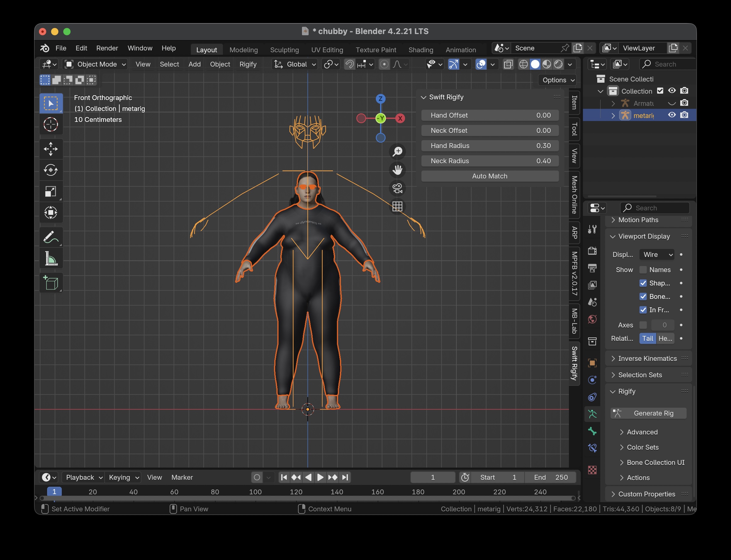The width and height of the screenshot is (731, 560).
Task: Toggle X-ray display
Action: point(508,64)
